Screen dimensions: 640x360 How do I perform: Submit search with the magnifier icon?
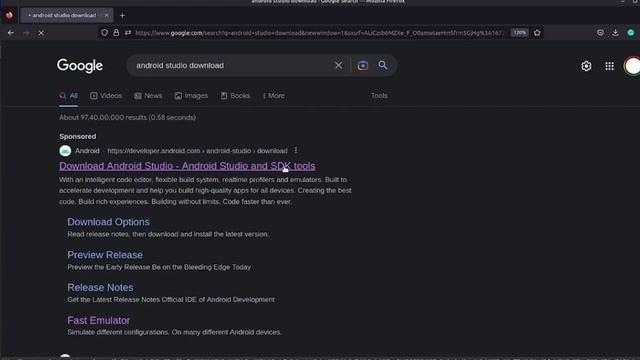383,65
